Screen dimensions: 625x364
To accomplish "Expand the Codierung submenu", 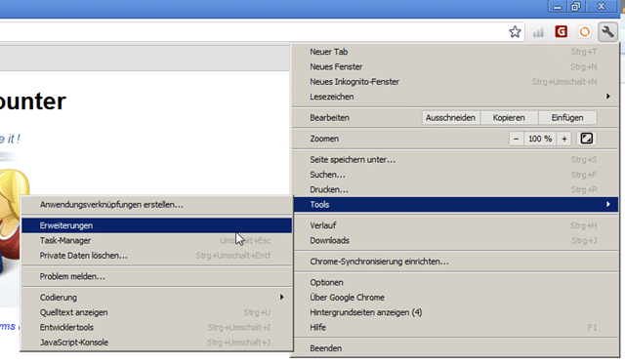I will (x=156, y=298).
